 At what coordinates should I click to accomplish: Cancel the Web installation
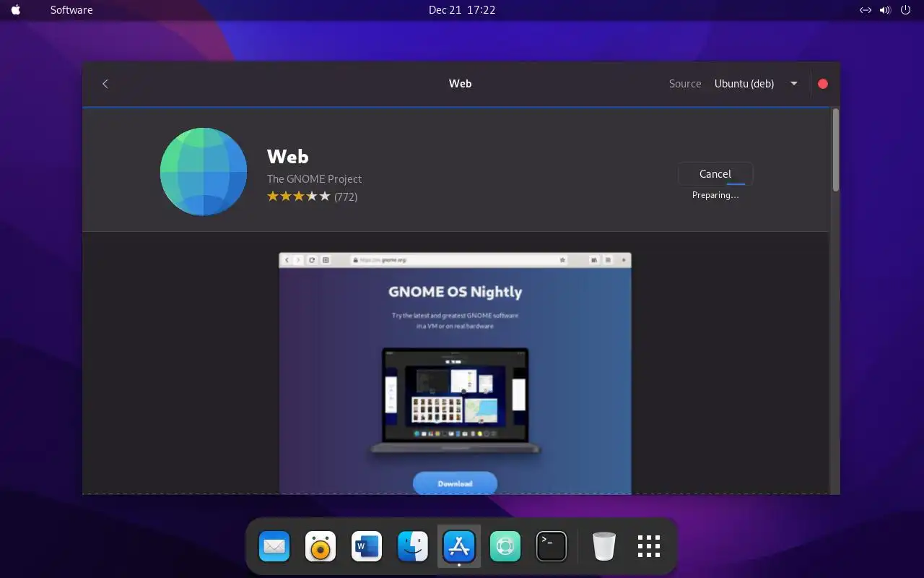(715, 174)
